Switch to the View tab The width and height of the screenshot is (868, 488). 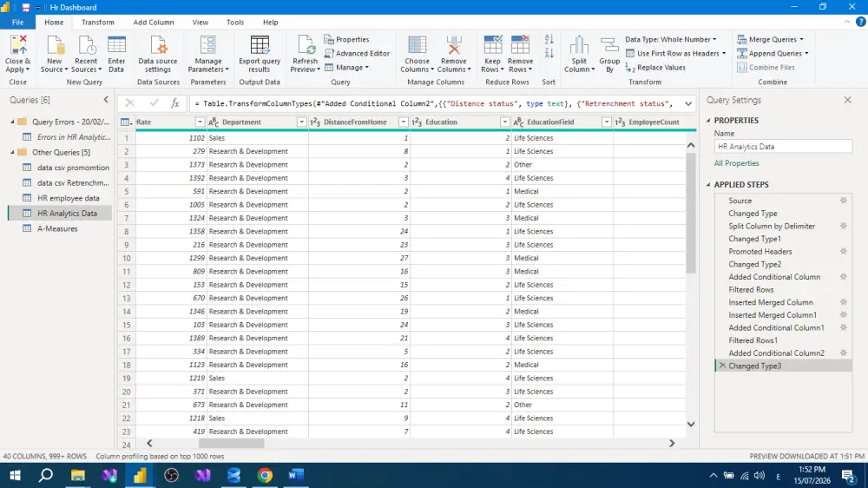point(200,23)
